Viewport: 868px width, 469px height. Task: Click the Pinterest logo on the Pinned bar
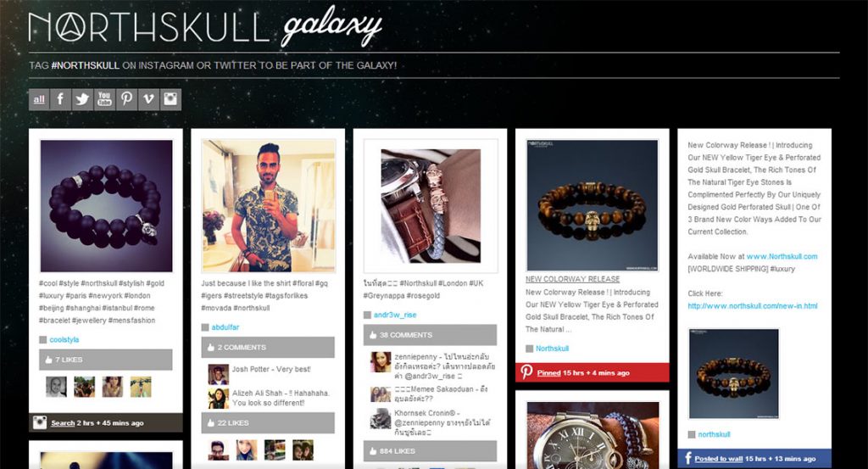526,372
